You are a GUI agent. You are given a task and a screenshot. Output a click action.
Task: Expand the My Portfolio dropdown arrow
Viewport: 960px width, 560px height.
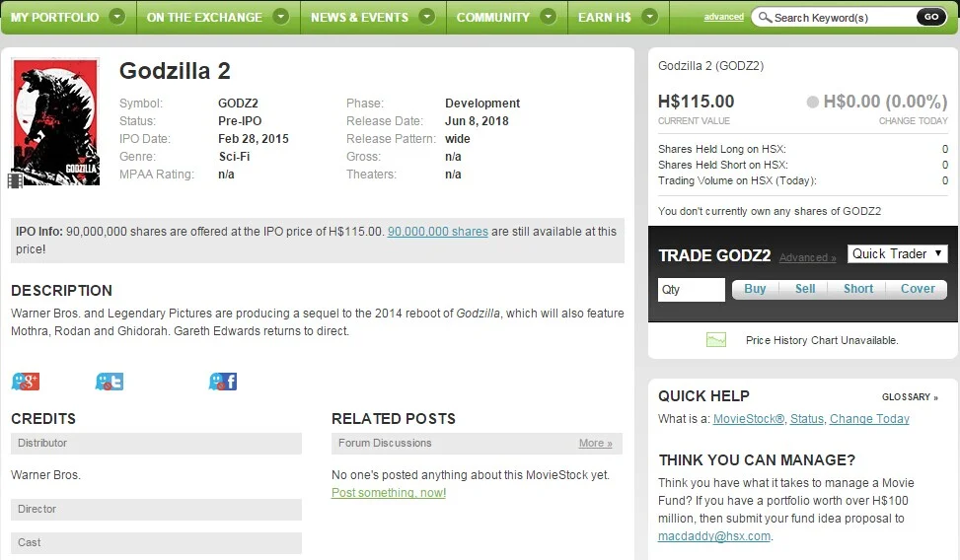click(x=117, y=17)
